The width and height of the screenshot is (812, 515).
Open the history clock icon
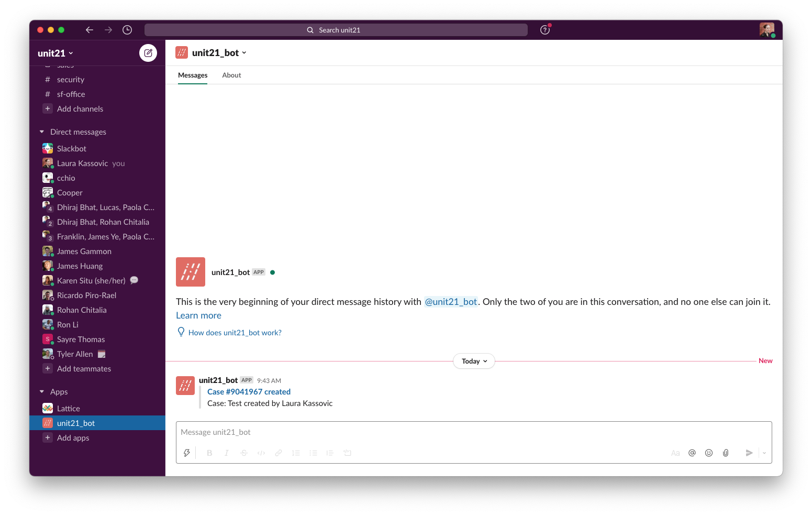127,30
